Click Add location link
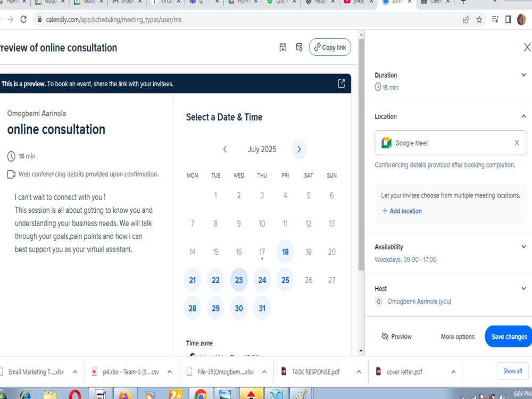This screenshot has height=399, width=532. (402, 211)
